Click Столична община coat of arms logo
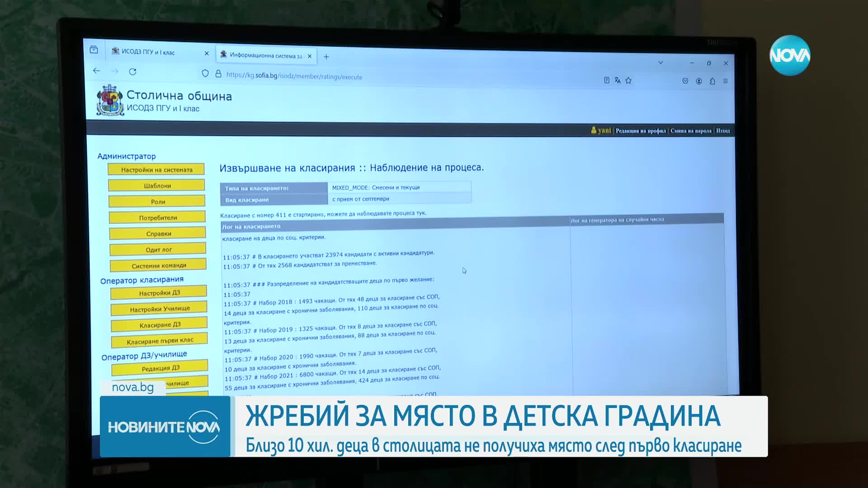The height and width of the screenshot is (488, 868). pos(110,100)
